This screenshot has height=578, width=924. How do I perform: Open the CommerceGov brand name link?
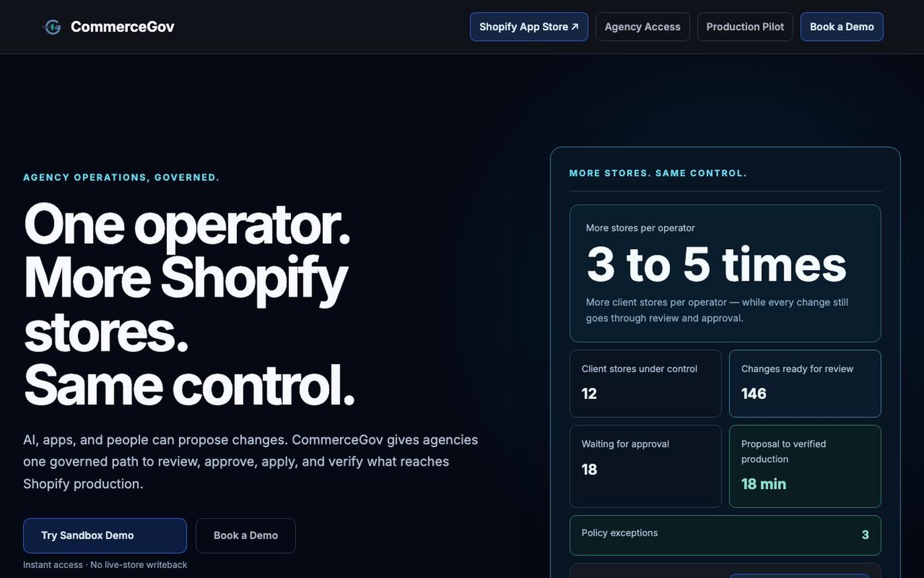pyautogui.click(x=123, y=26)
